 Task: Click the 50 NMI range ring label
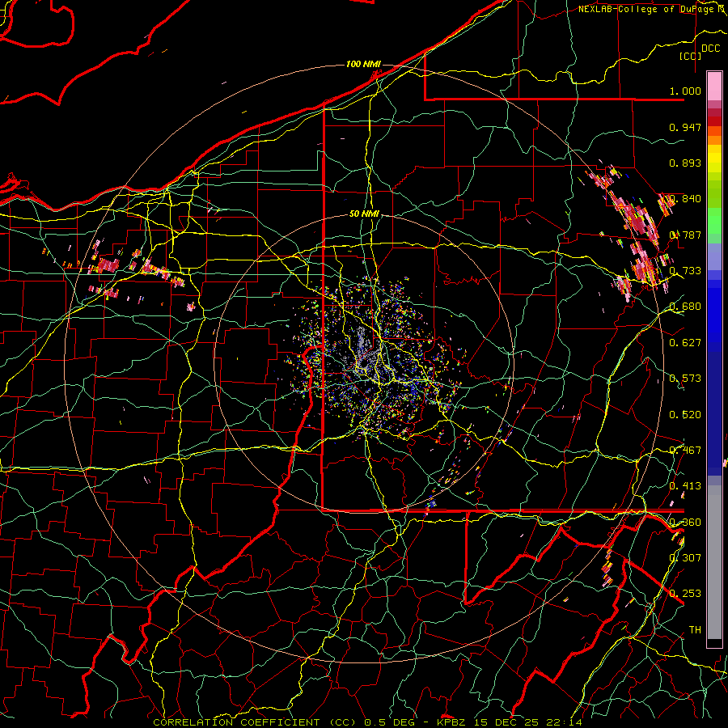[x=364, y=214]
